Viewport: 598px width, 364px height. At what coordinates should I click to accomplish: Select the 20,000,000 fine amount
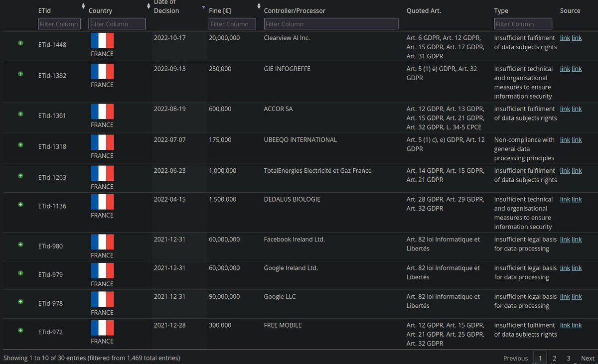[x=224, y=38]
